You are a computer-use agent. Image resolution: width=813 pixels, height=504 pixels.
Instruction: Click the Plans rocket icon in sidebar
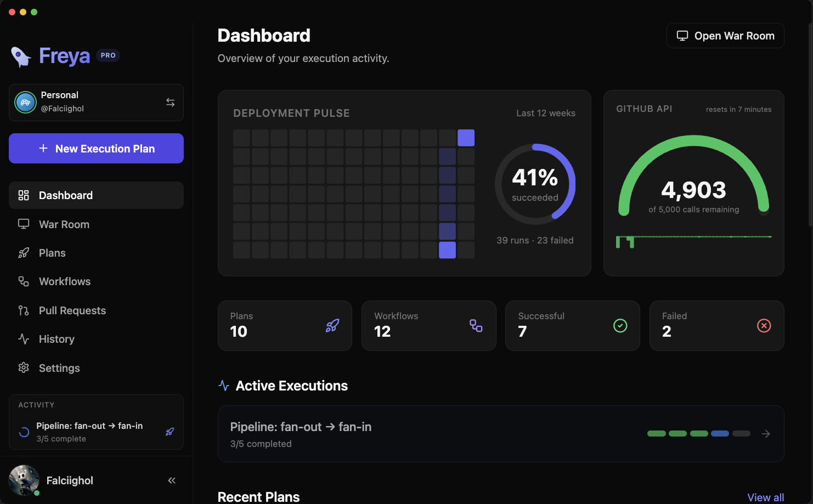24,253
